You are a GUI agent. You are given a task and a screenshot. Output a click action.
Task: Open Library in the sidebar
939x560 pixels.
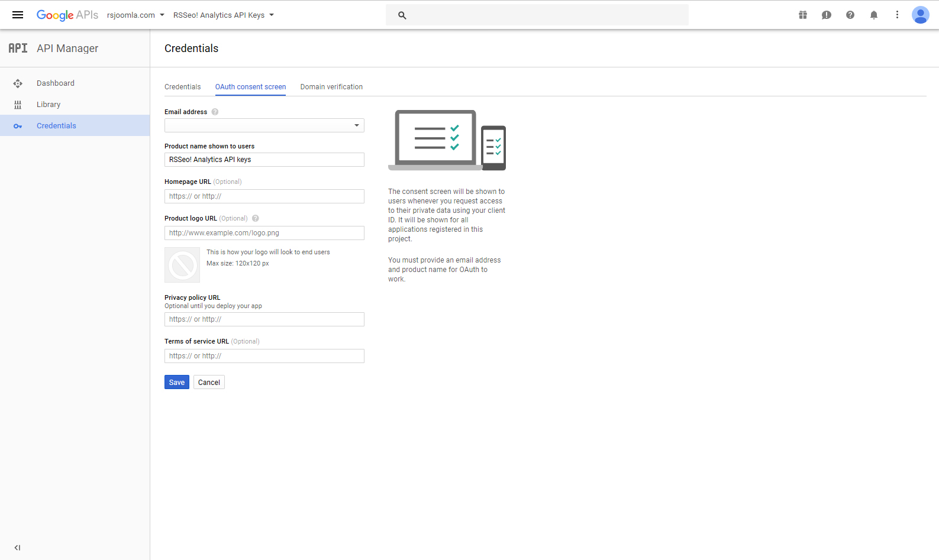click(x=75, y=105)
